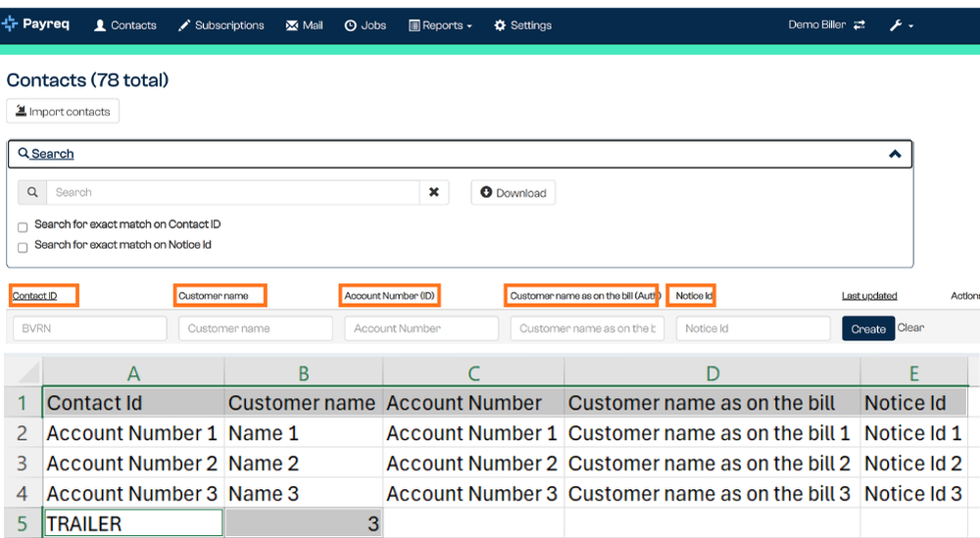Go to the Mail section

pyautogui.click(x=305, y=25)
